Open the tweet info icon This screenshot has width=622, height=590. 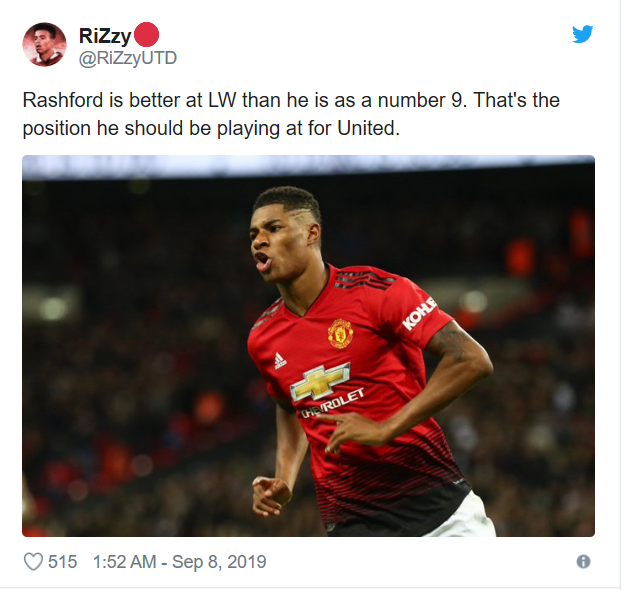click(583, 561)
